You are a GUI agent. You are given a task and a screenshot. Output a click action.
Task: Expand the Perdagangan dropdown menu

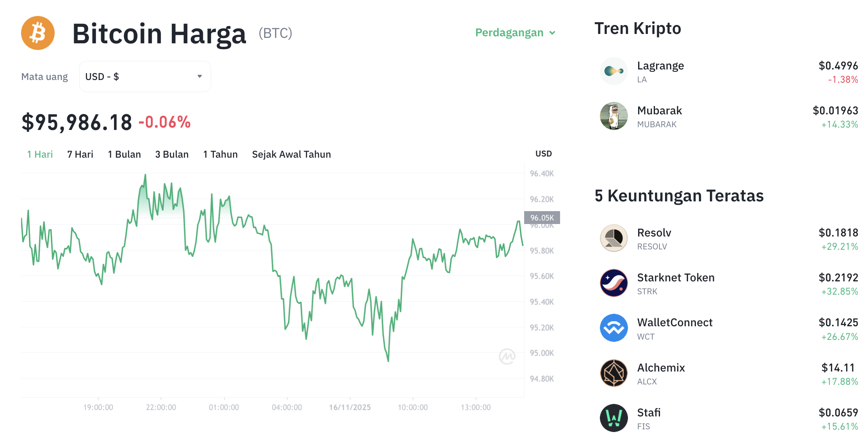click(514, 33)
